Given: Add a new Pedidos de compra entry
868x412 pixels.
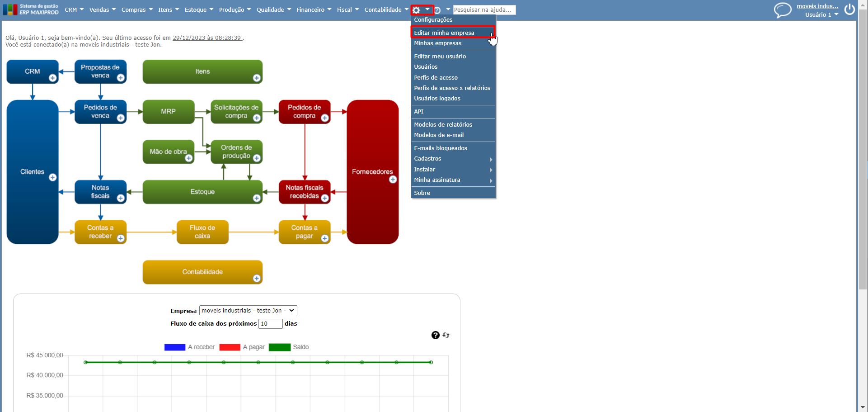Looking at the screenshot, I should 324,118.
